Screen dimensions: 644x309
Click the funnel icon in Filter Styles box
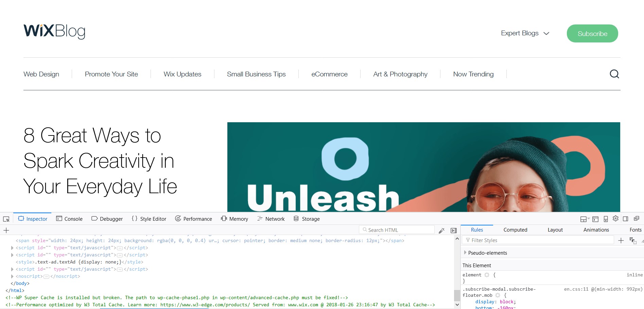468,240
